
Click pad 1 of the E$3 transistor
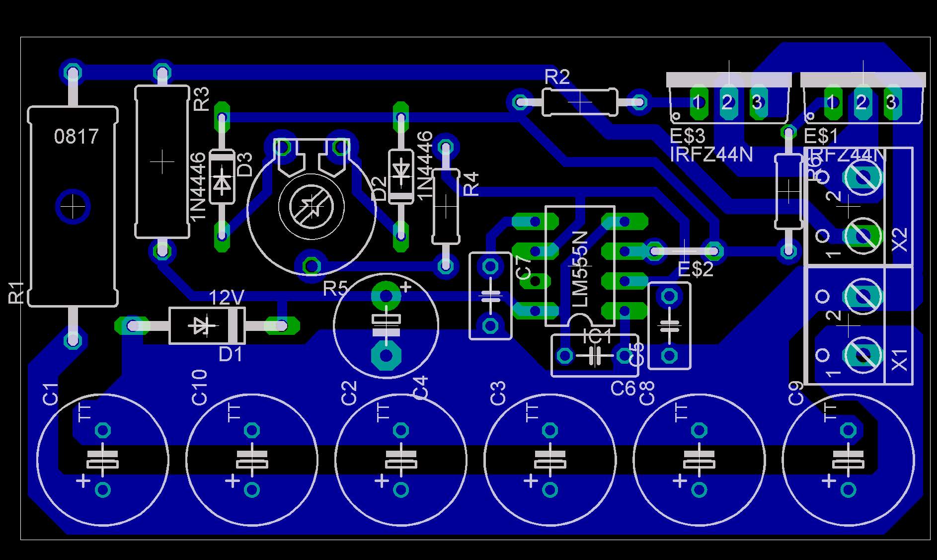coord(698,102)
